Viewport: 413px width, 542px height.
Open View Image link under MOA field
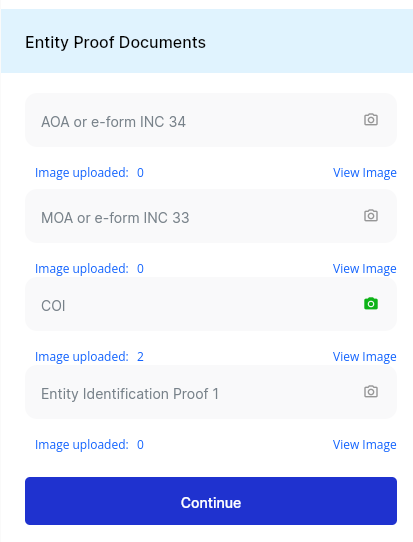[364, 269]
